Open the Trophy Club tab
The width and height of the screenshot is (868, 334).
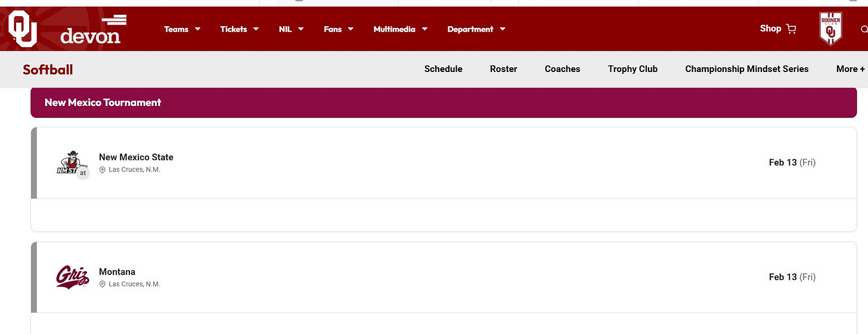point(633,69)
